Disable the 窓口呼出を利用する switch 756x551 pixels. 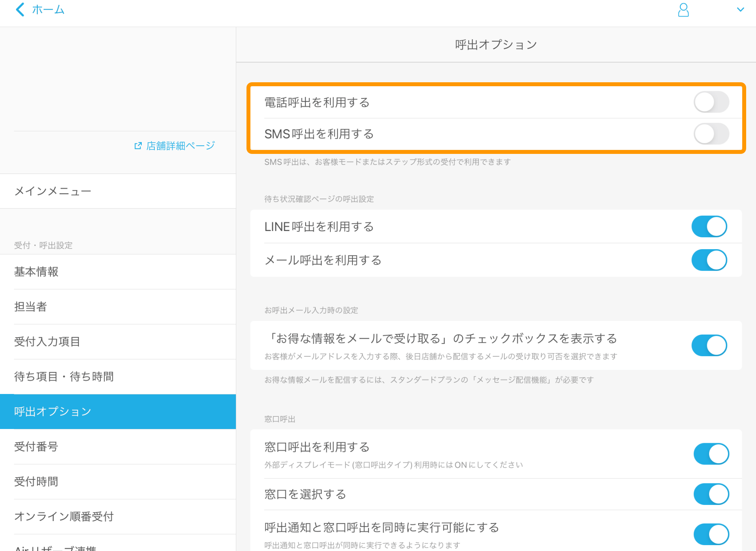[x=711, y=454]
